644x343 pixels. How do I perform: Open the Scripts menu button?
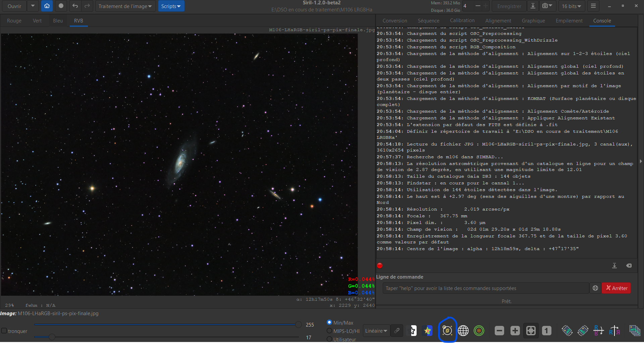(x=171, y=6)
